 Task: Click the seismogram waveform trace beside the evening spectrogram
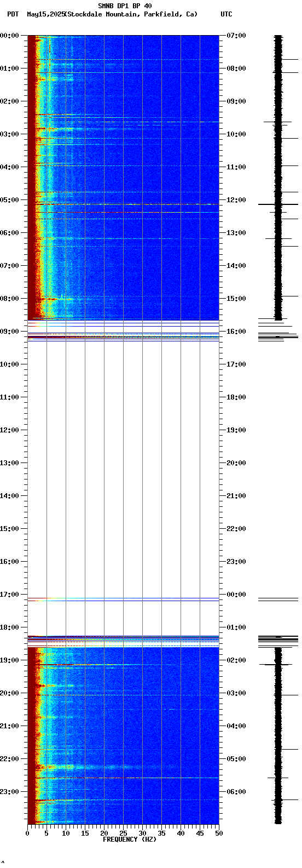pos(278,735)
